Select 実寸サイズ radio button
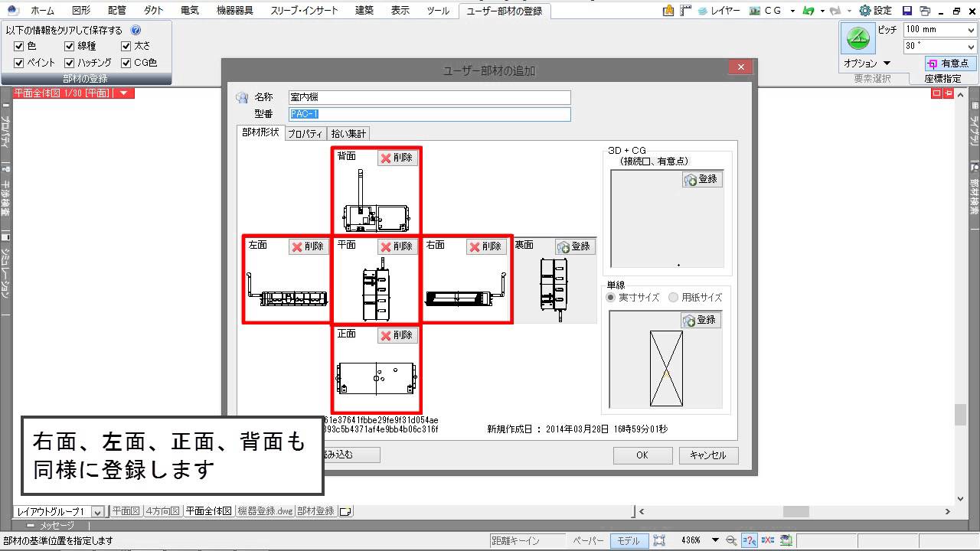This screenshot has width=980, height=551. [x=611, y=298]
